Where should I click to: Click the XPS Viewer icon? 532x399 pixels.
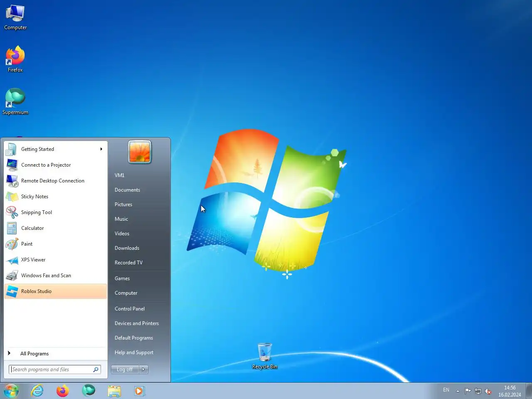(12, 260)
